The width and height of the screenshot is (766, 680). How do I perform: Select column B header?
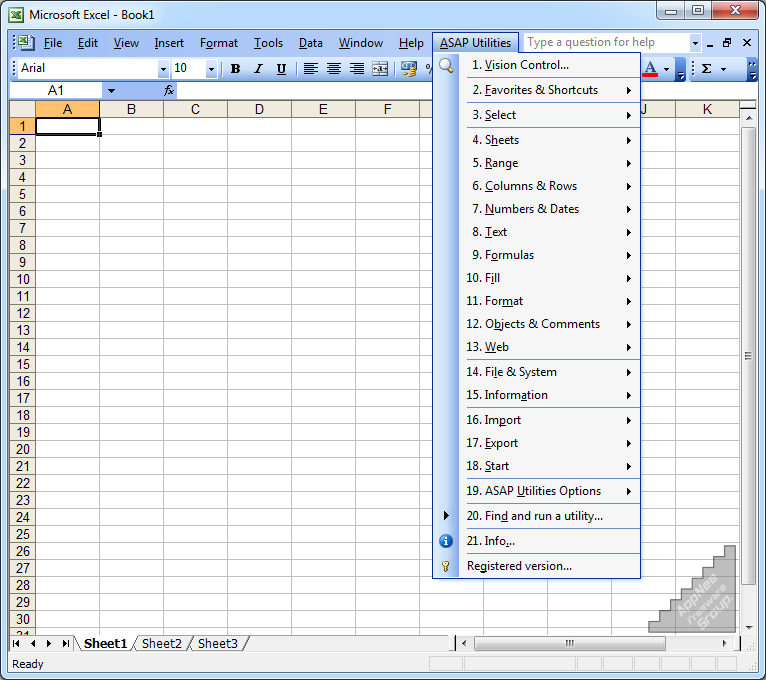[131, 109]
